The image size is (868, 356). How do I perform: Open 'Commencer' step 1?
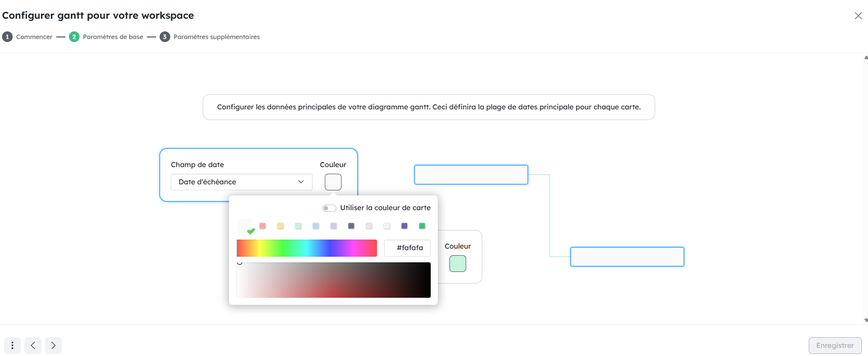pos(28,37)
